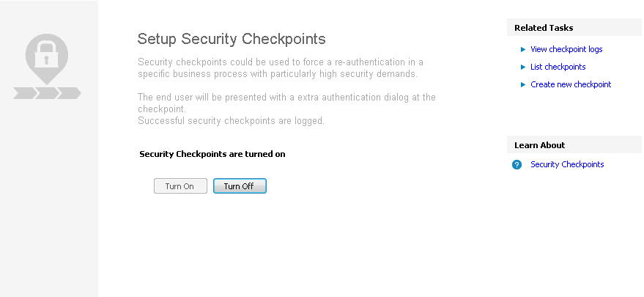Image resolution: width=644 pixels, height=297 pixels.
Task: Open the List checkpoints link
Action: (558, 67)
